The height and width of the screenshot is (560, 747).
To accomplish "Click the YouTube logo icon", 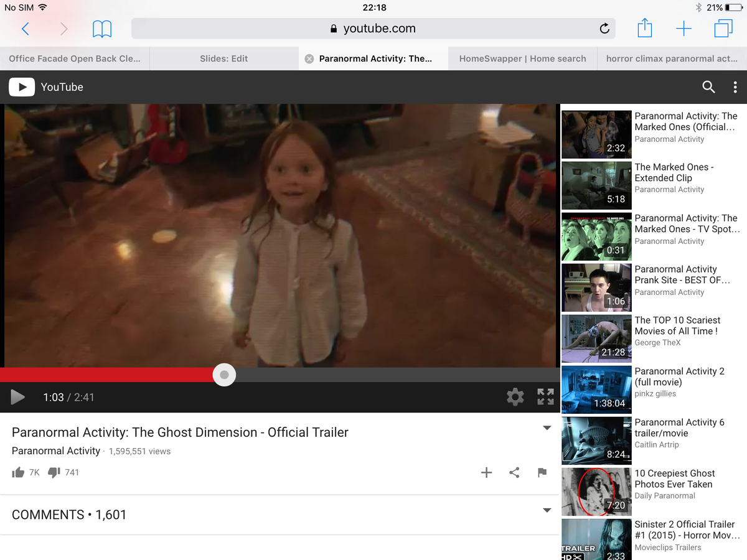I will pos(22,87).
